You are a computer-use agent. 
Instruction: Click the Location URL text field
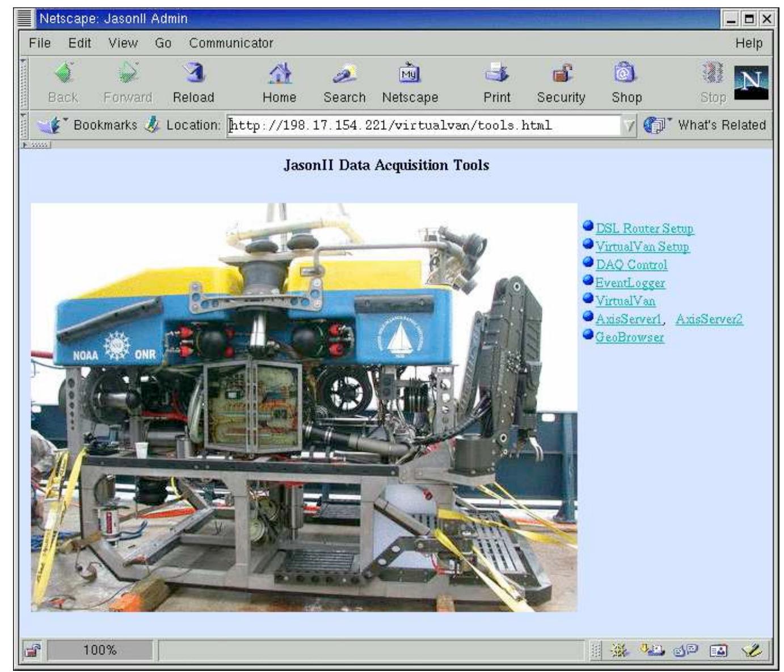tap(424, 125)
